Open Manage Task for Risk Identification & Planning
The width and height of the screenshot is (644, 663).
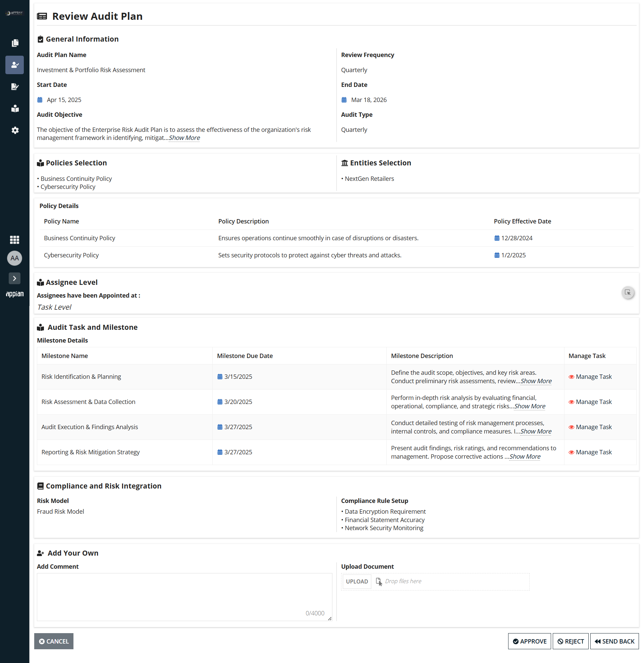590,376
